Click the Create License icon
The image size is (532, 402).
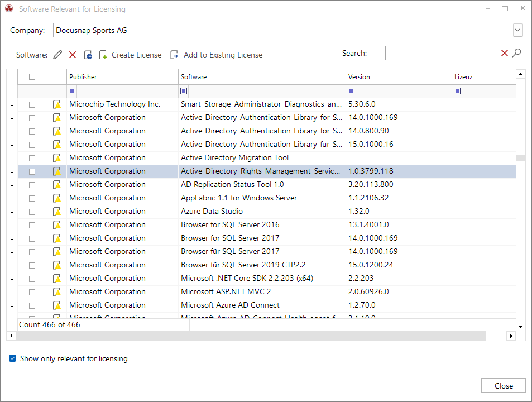coord(103,55)
